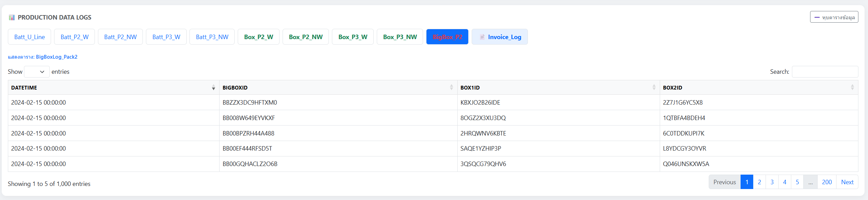Open the Show entries dropdown
868x200 pixels.
pos(37,72)
